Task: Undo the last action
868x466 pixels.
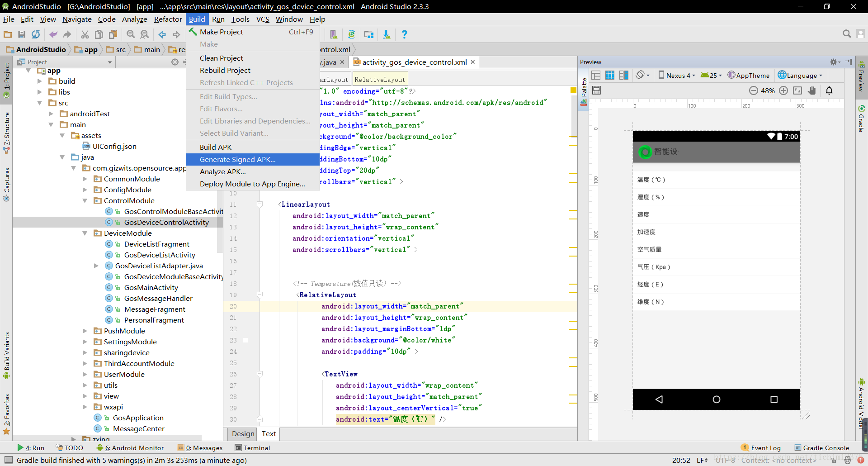Action: click(x=53, y=34)
